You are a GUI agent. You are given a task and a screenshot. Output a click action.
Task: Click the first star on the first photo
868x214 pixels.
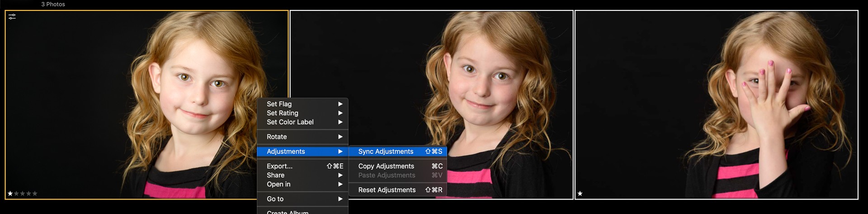click(x=10, y=194)
